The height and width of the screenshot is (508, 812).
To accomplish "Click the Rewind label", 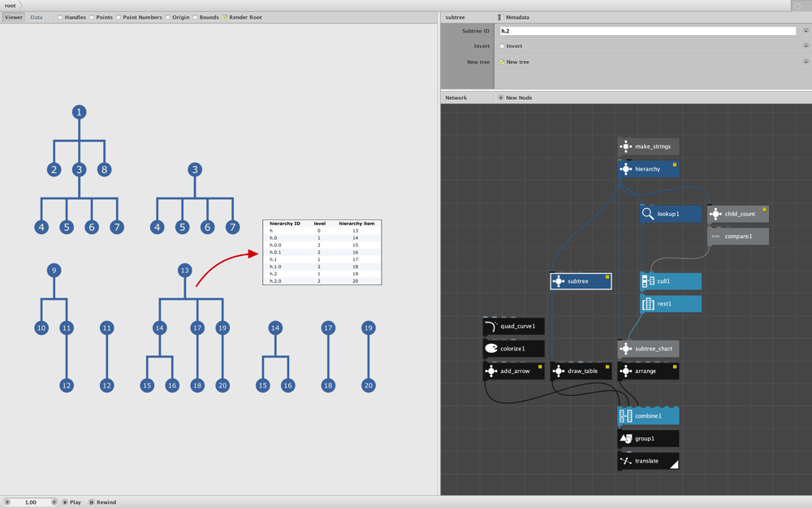I will click(x=106, y=502).
